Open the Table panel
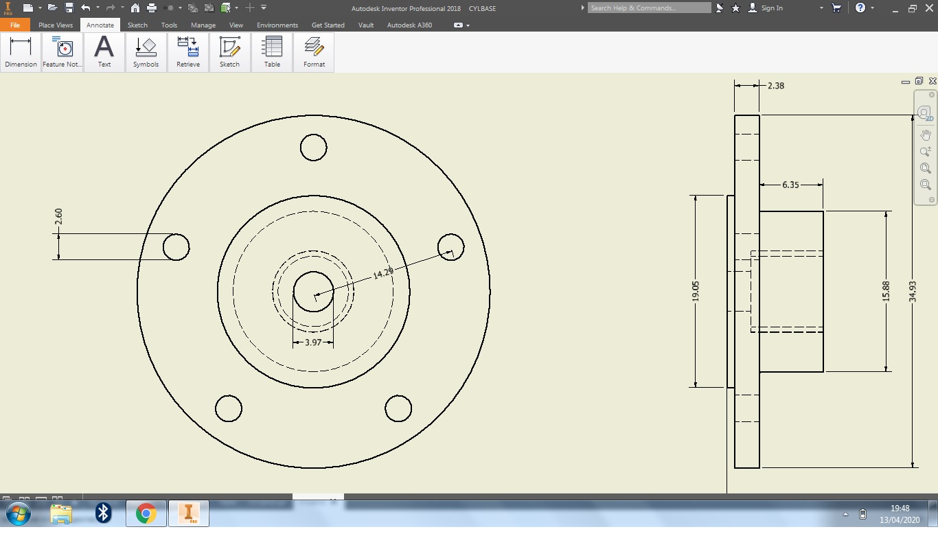 [272, 52]
